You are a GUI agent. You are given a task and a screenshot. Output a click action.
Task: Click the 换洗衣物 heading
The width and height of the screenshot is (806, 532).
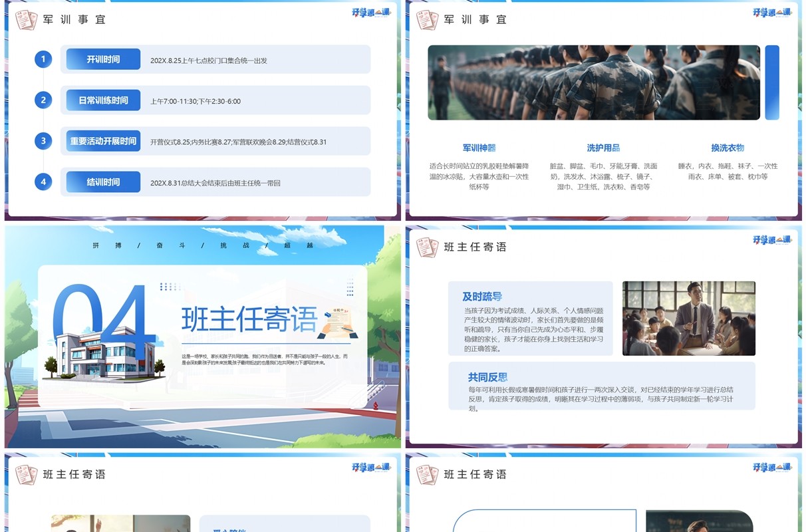728,148
